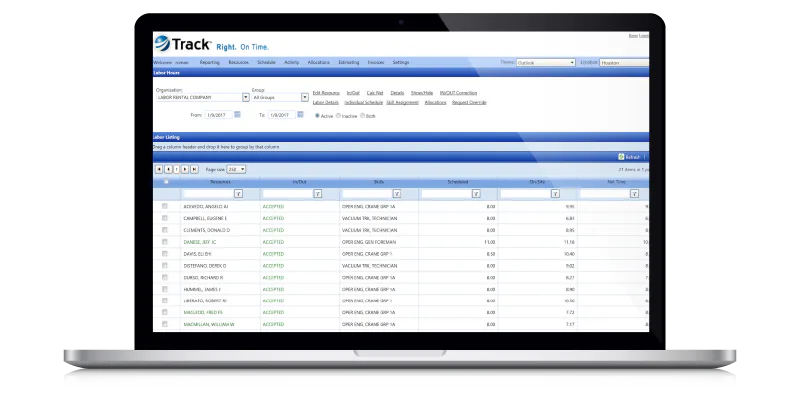Click filter icon for On Site column

pyautogui.click(x=555, y=194)
